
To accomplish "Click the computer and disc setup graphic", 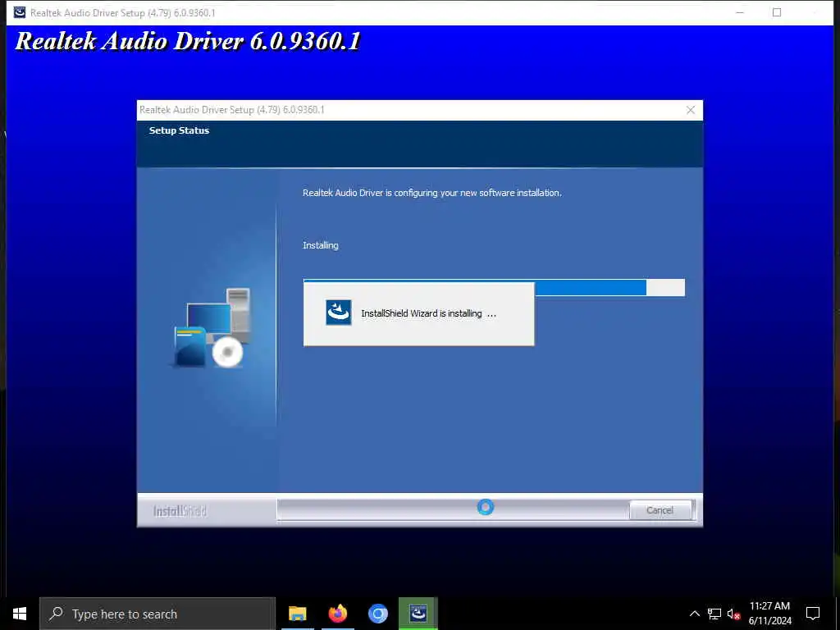I will coord(212,328).
